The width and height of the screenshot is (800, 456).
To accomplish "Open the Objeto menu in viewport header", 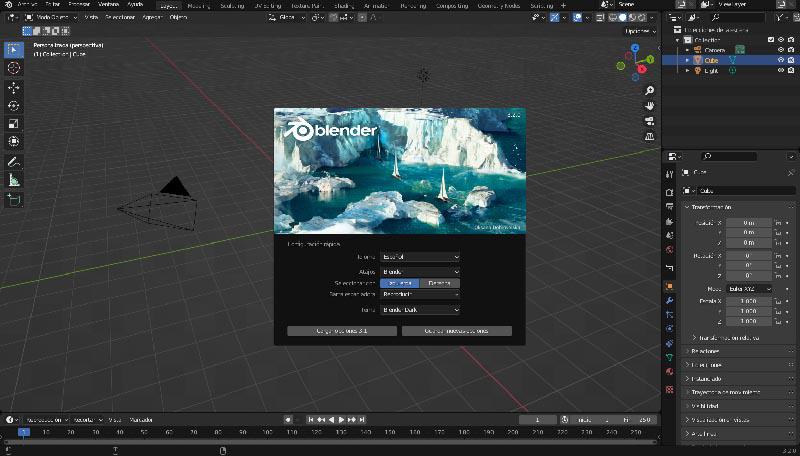I will (x=179, y=17).
